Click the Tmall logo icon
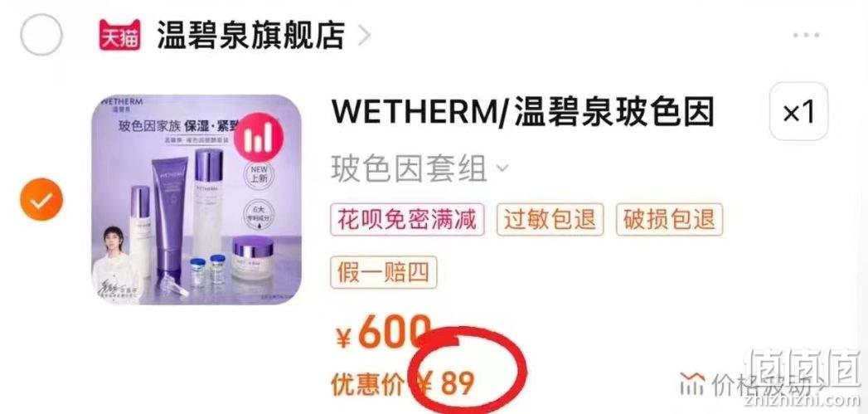The width and height of the screenshot is (868, 414). pos(119,35)
